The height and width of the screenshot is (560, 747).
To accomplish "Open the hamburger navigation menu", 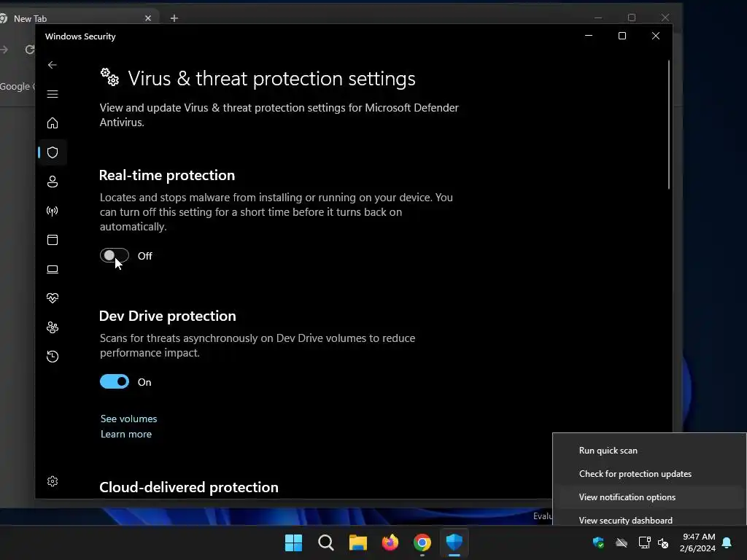I will 53,94.
